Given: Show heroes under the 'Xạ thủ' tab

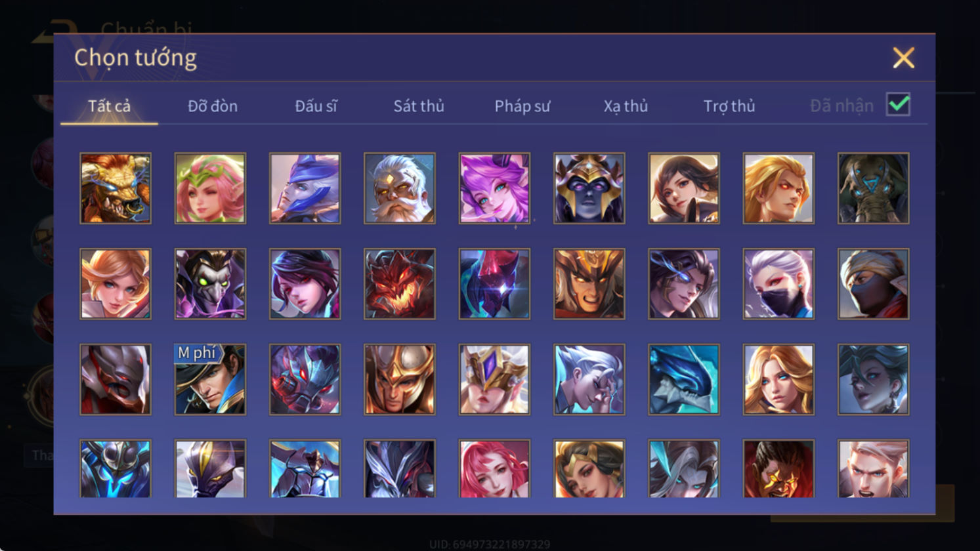Looking at the screenshot, I should point(626,106).
